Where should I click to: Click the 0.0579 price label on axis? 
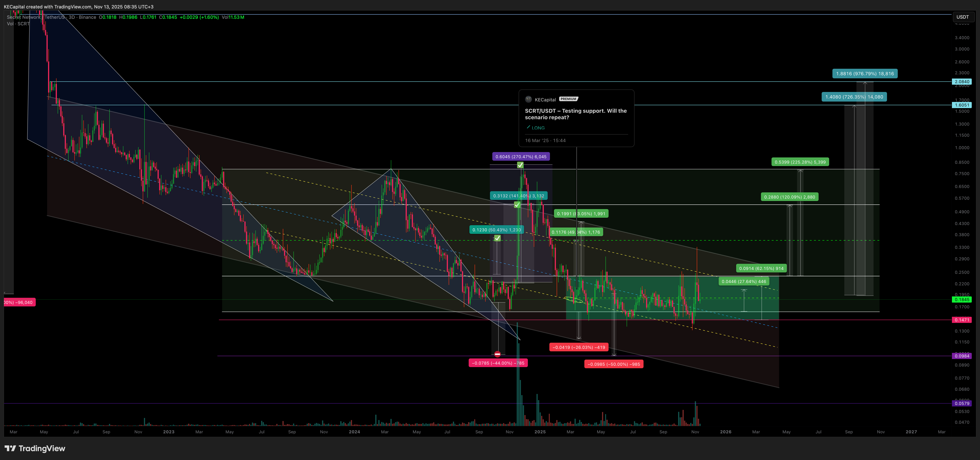point(962,403)
